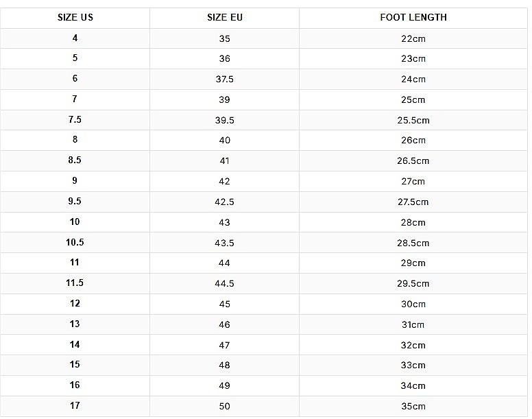This screenshot has width=532, height=419.
Task: Select the 31cm foot length cell
Action: pos(413,324)
